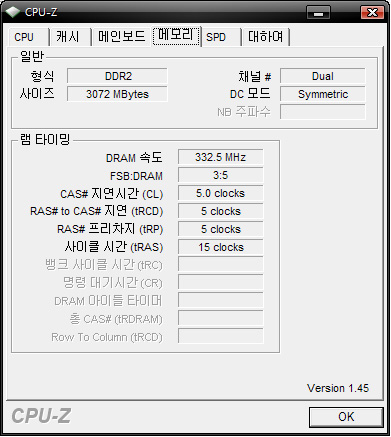Click the empty NB 주파수 field
Screen dimensions: 391x437
[323, 112]
